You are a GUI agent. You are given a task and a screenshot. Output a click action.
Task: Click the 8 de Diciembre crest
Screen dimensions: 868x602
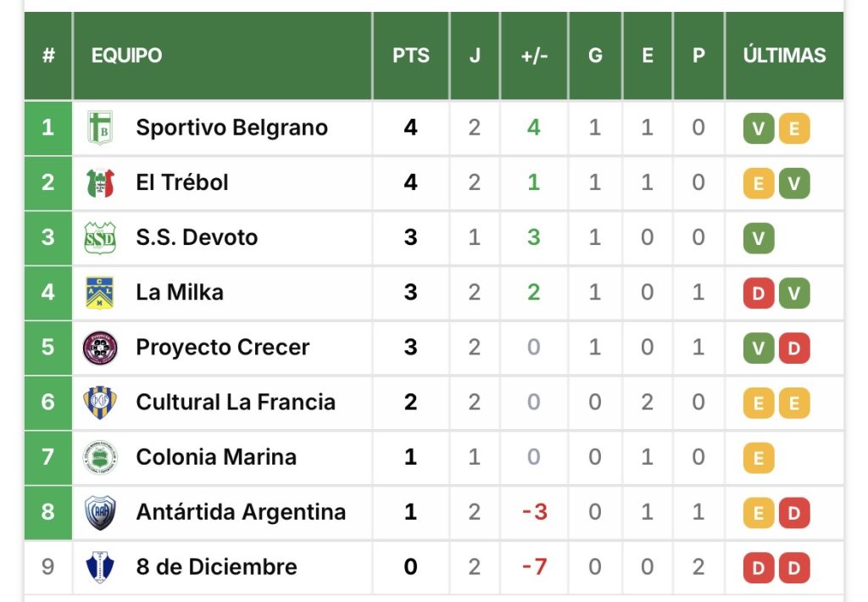(x=100, y=566)
